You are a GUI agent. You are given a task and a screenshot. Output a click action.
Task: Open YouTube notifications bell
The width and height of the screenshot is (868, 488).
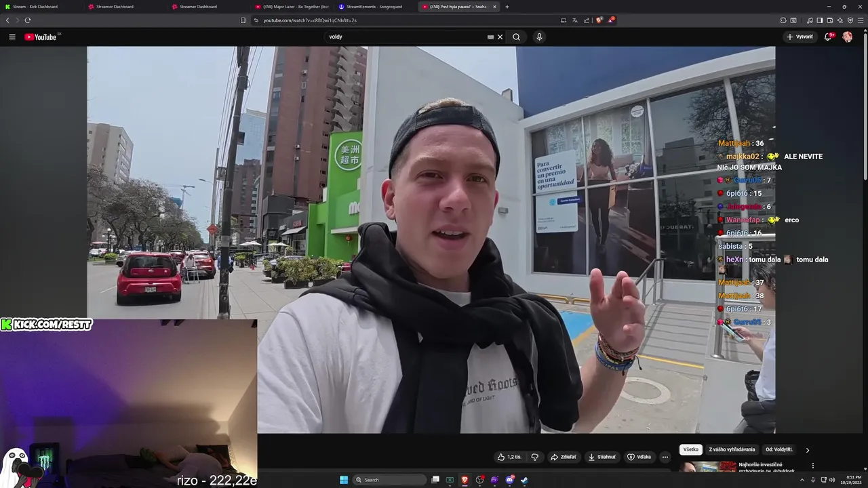(828, 37)
